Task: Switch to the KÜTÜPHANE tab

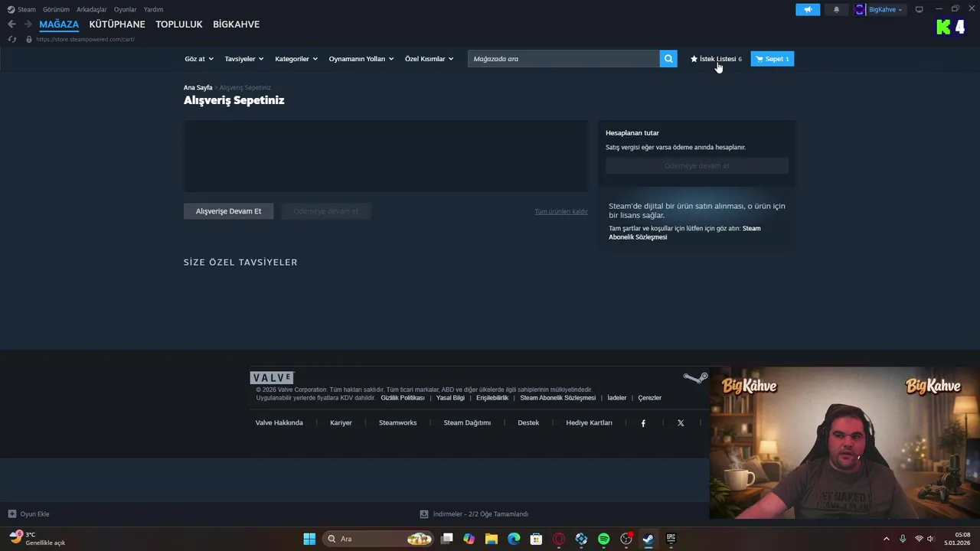Action: pyautogui.click(x=117, y=24)
